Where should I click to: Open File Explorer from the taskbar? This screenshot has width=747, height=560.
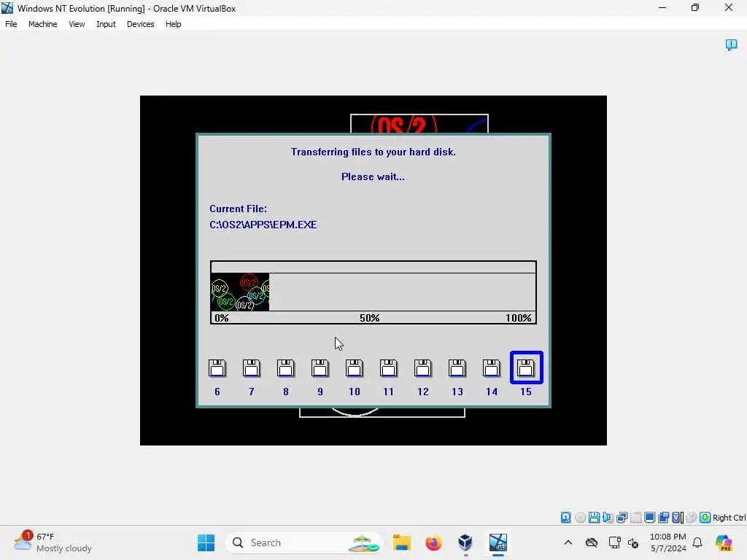(402, 542)
